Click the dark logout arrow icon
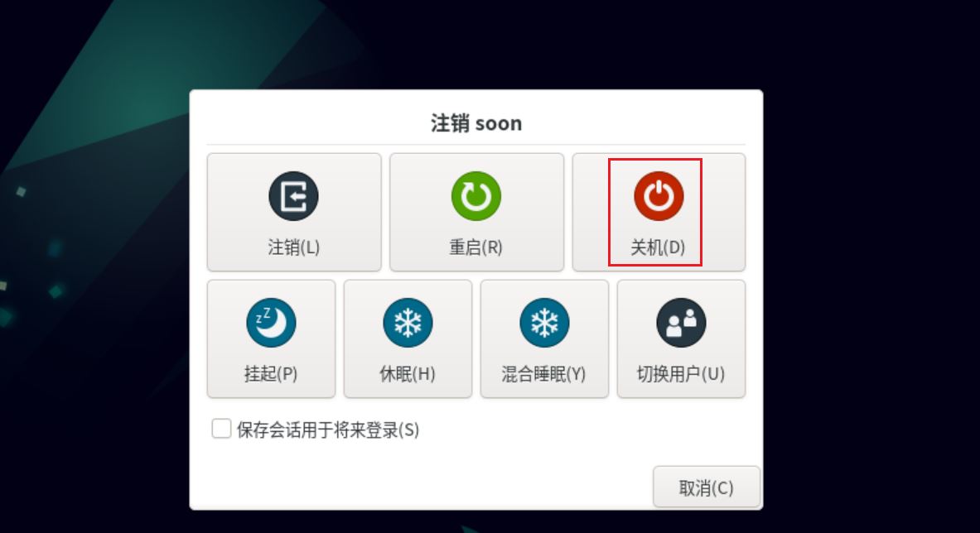This screenshot has height=533, width=980. [294, 196]
